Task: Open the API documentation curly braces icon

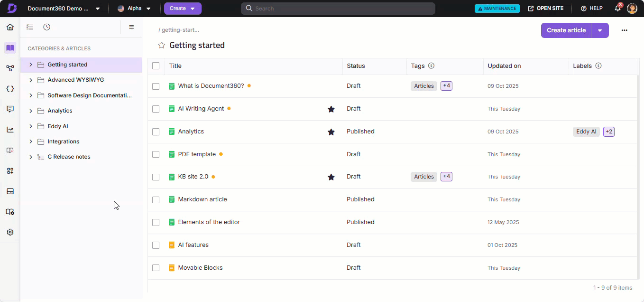Action: [x=10, y=89]
